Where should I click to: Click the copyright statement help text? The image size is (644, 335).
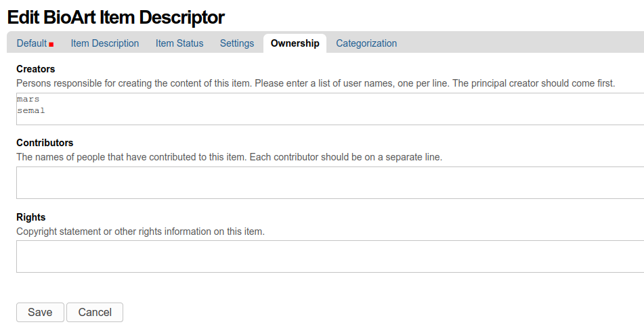pos(140,231)
